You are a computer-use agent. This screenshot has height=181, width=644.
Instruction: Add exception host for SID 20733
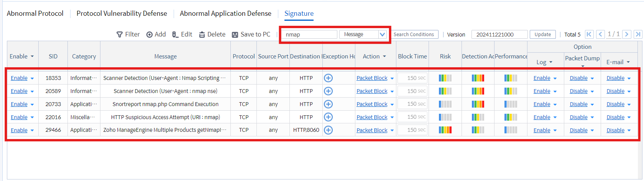click(328, 104)
